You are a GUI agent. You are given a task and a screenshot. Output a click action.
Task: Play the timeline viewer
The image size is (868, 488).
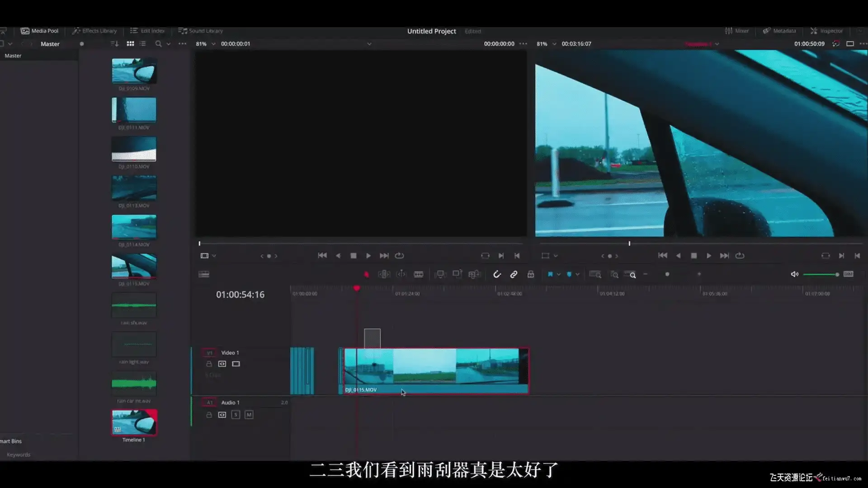tap(708, 256)
